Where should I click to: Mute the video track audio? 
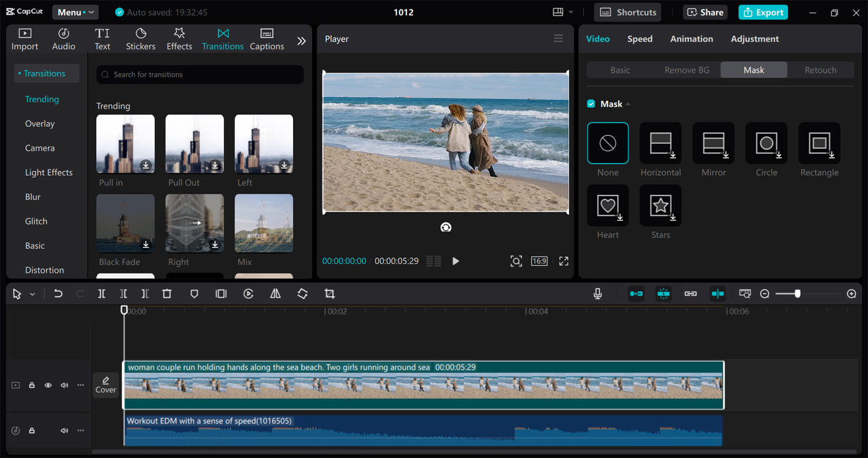pos(64,385)
